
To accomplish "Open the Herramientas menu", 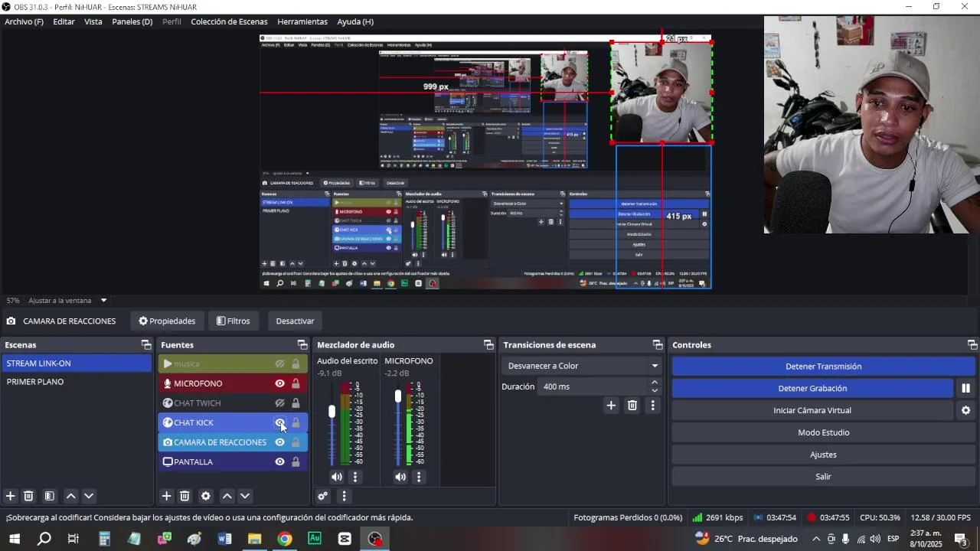I will (302, 21).
